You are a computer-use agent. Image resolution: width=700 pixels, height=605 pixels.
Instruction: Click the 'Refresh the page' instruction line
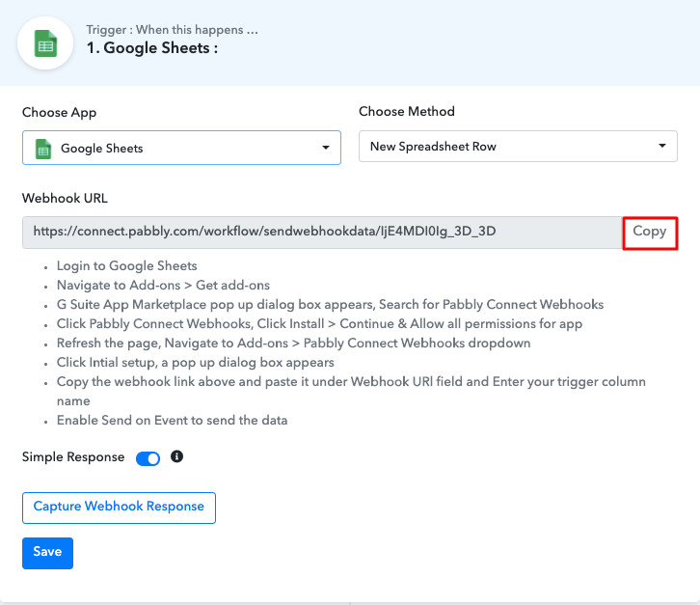point(293,344)
